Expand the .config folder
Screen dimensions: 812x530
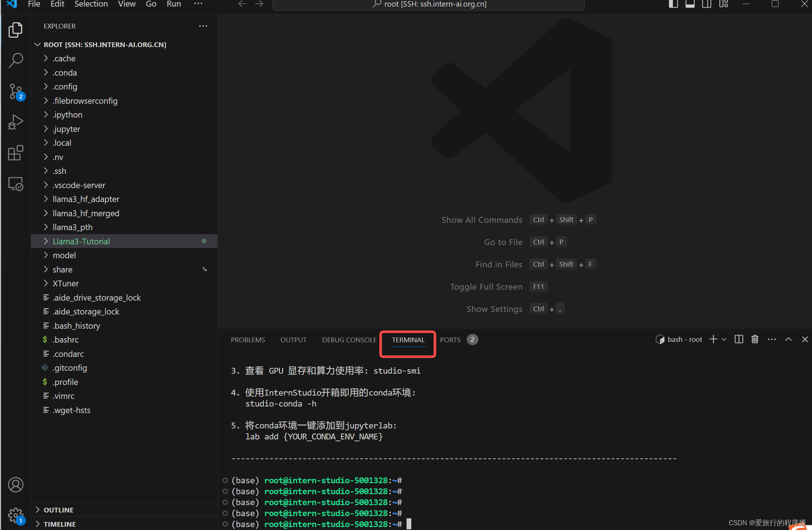coord(124,87)
